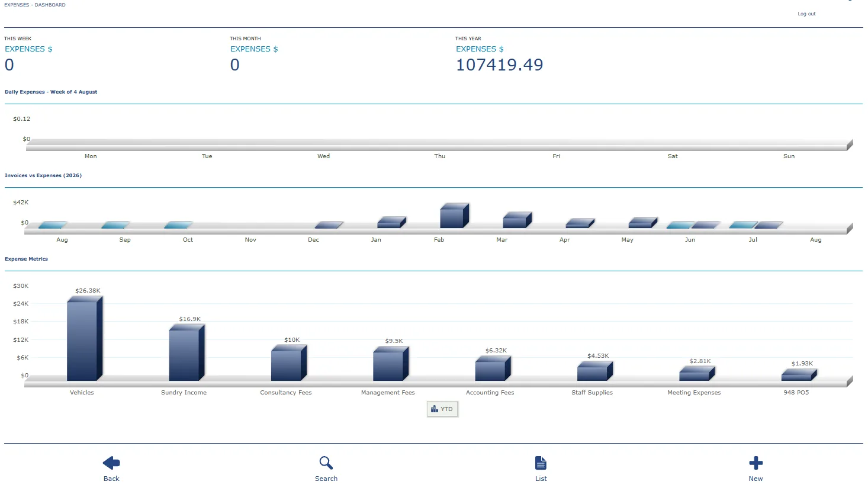Click the Nov label on monthly chart
The image size is (868, 494).
[x=250, y=240]
